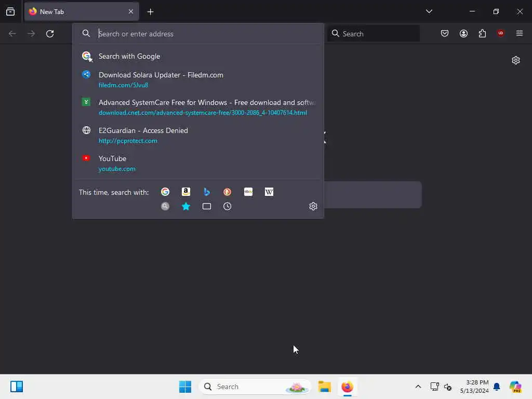532x399 pixels.
Task: Click the http://pcprotect.com URL
Action: click(x=128, y=141)
